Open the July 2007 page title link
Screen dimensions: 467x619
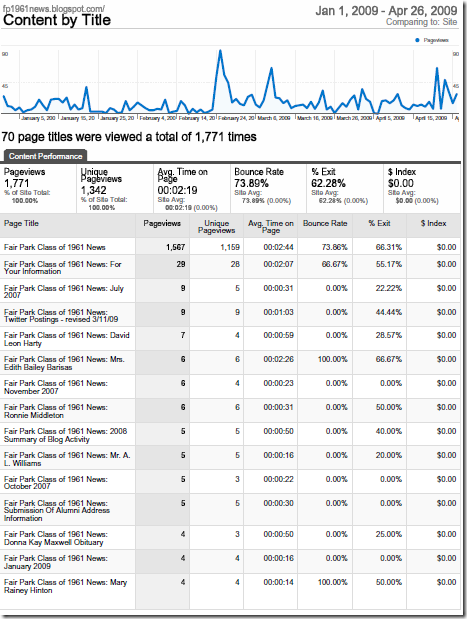point(64,291)
